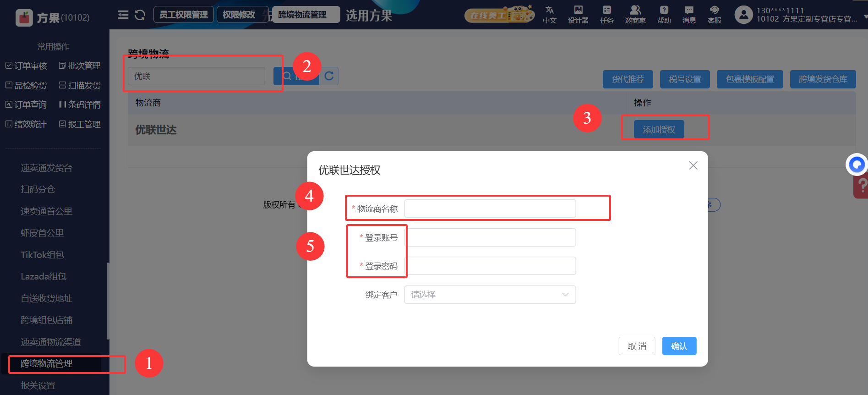Screen dimensions: 868x395
Task: Click the 选用方果 text in header
Action: 369,16
